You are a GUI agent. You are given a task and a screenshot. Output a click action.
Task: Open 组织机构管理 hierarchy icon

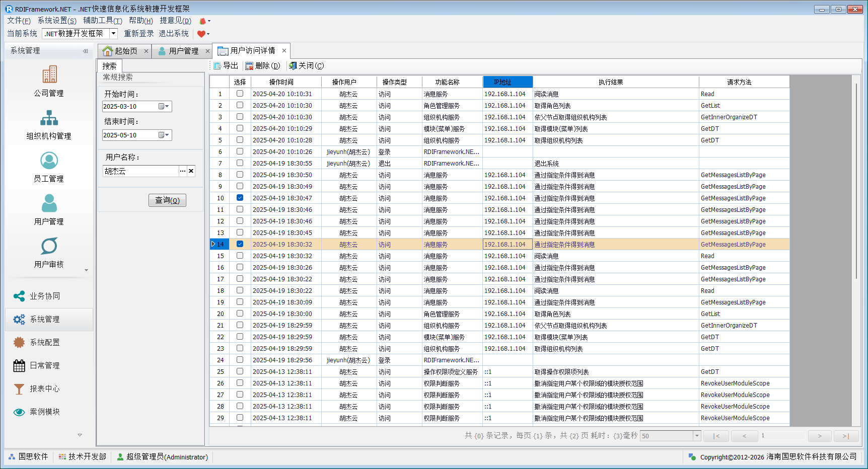[49, 118]
